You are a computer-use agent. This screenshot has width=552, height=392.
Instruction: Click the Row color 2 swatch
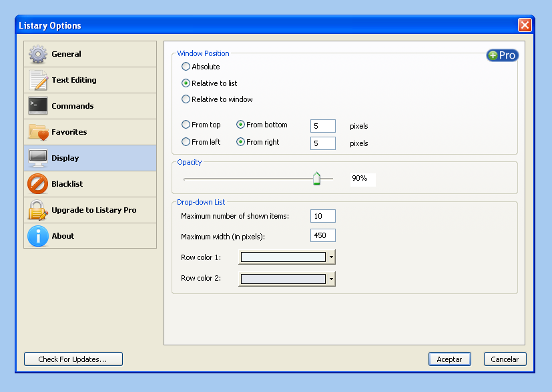(283, 279)
